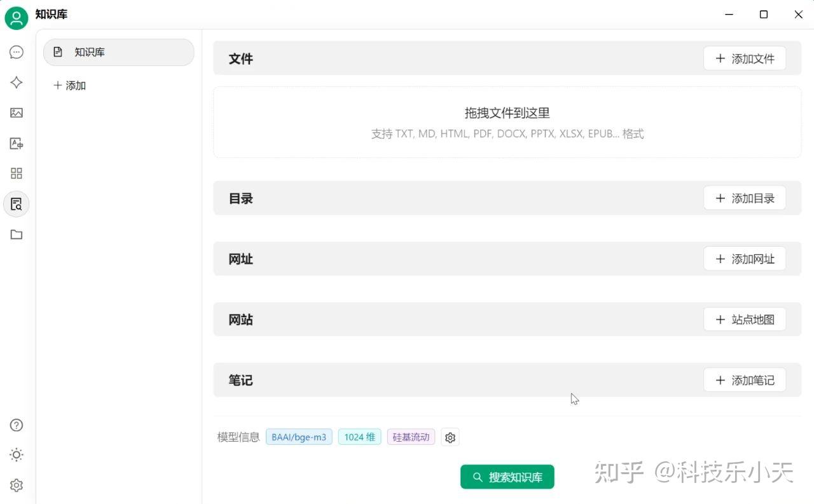The width and height of the screenshot is (814, 504).
Task: Select the 知识库 item in sidebar
Action: pyautogui.click(x=118, y=52)
